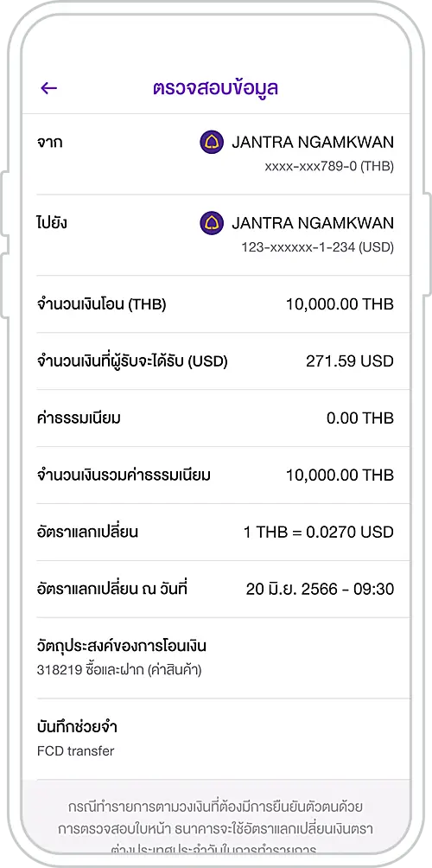
Task: Click the SCB logo beside sender name
Action: 212,143
